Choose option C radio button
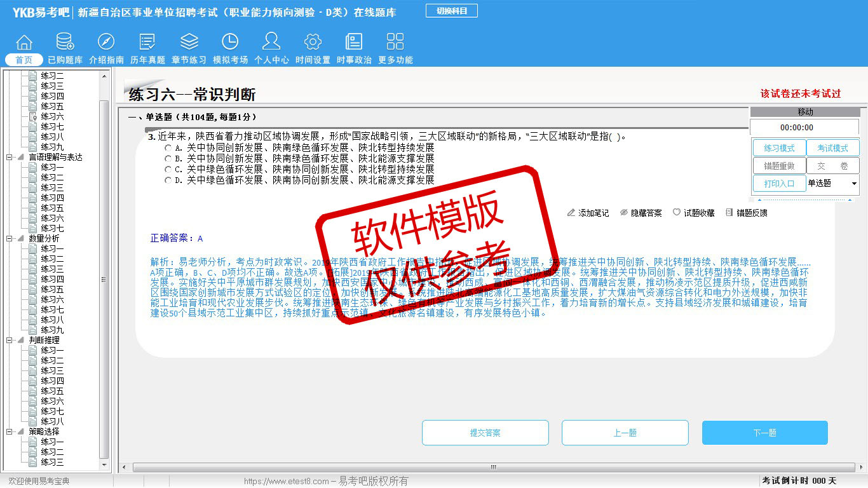The width and height of the screenshot is (868, 488). pyautogui.click(x=168, y=170)
